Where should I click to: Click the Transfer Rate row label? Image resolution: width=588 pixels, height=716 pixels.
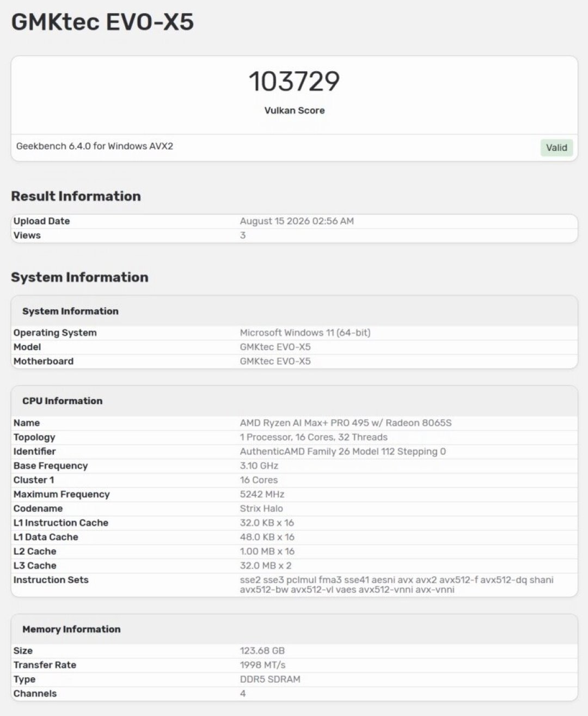pyautogui.click(x=45, y=665)
